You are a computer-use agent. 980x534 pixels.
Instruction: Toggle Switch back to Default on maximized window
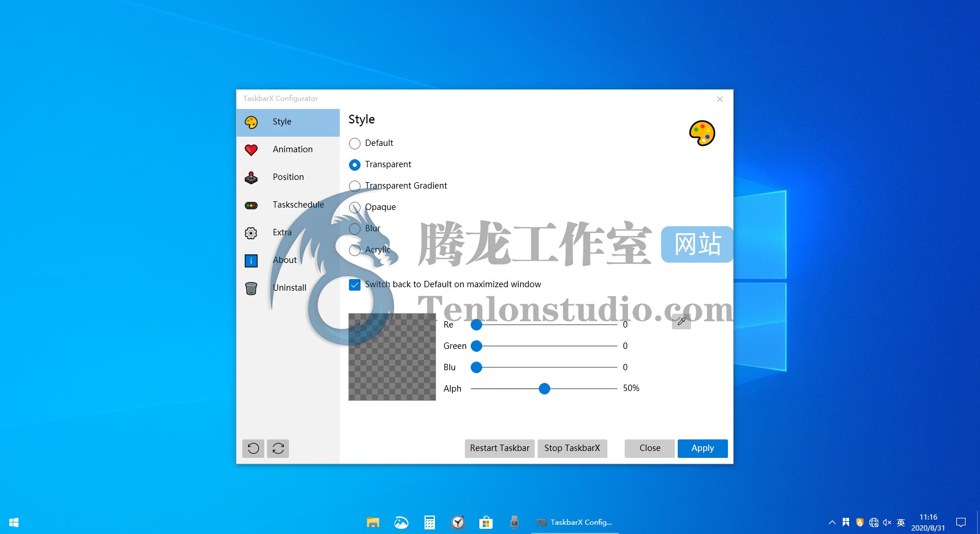(355, 285)
